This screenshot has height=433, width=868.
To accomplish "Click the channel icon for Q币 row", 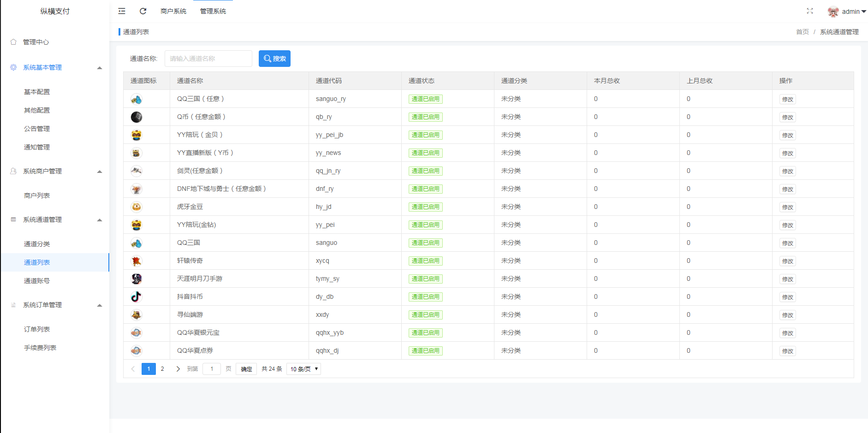I will [136, 117].
